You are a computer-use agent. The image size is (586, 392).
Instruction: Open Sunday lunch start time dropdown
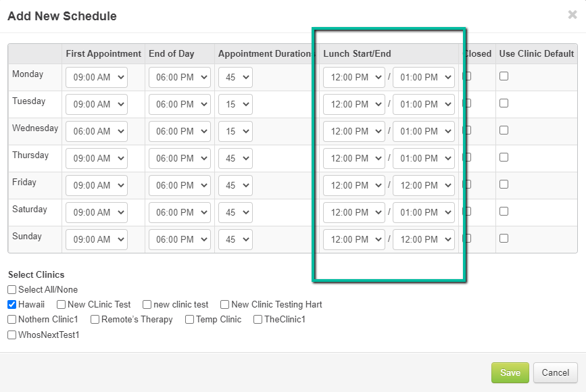click(x=354, y=240)
